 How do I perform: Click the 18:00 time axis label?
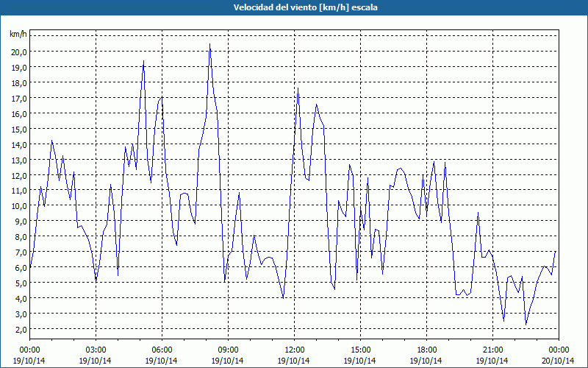(x=427, y=350)
